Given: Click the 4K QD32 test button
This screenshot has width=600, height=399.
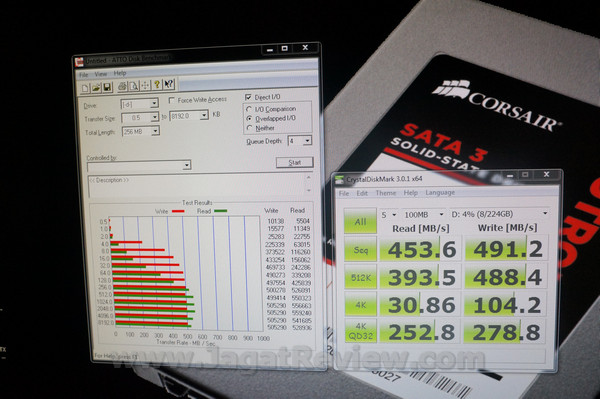Looking at the screenshot, I should (x=360, y=331).
